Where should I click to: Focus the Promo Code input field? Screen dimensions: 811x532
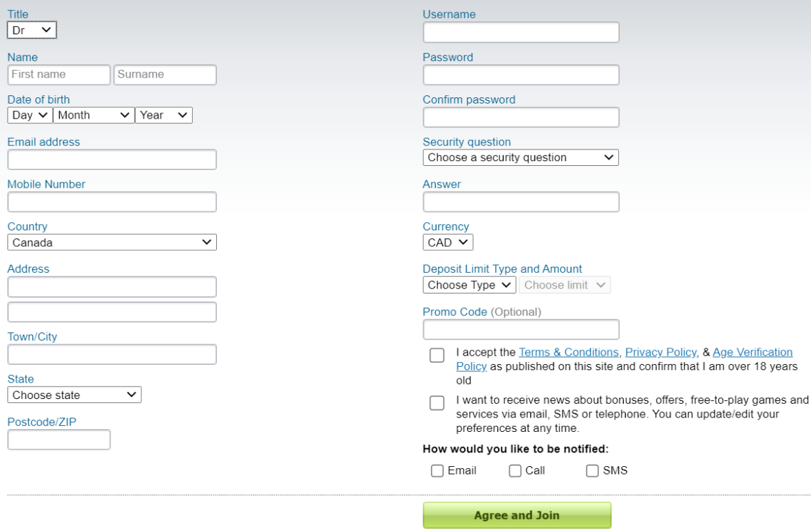[x=521, y=329]
